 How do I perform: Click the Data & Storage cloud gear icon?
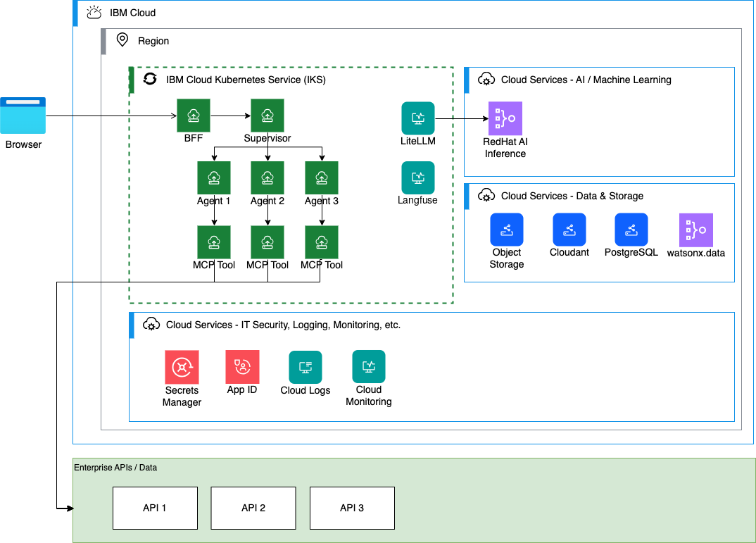click(486, 195)
